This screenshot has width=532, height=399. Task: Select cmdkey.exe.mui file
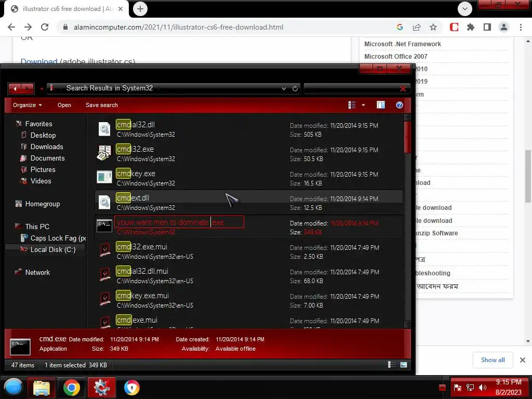tap(249, 300)
